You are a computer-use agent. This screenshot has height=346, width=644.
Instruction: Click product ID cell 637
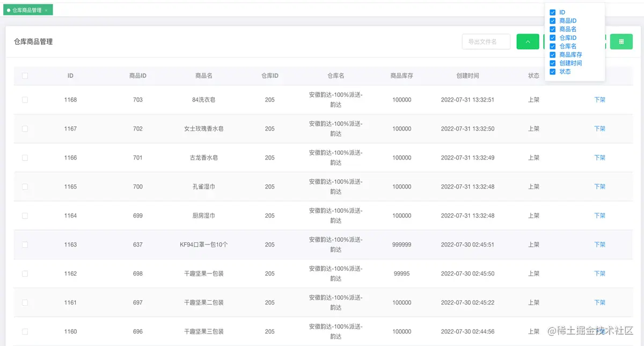(x=138, y=245)
